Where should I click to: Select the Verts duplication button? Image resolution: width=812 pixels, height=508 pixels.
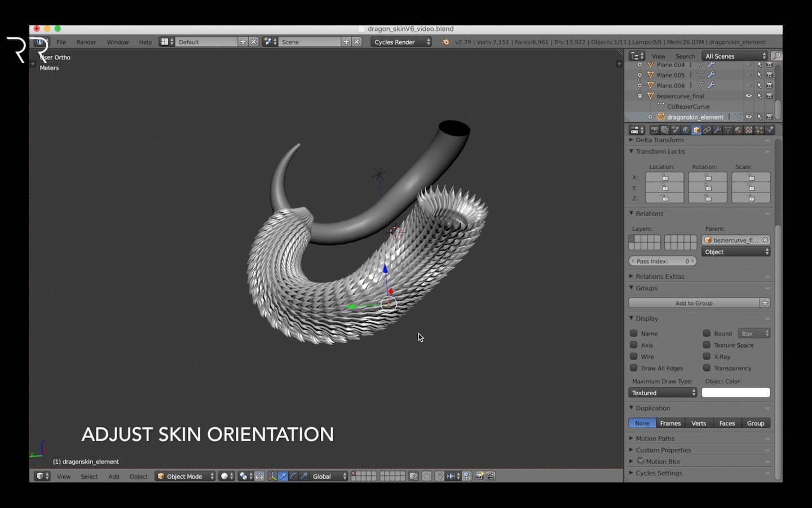click(x=699, y=423)
